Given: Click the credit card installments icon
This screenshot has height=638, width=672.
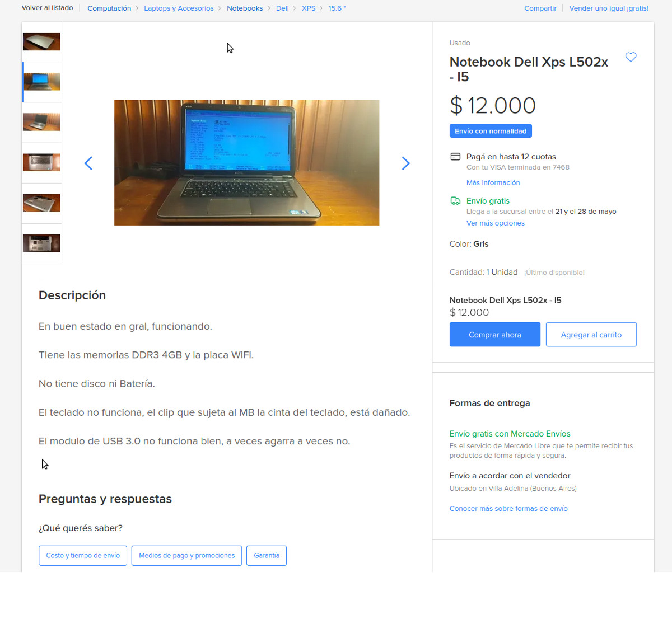Looking at the screenshot, I should tap(455, 157).
